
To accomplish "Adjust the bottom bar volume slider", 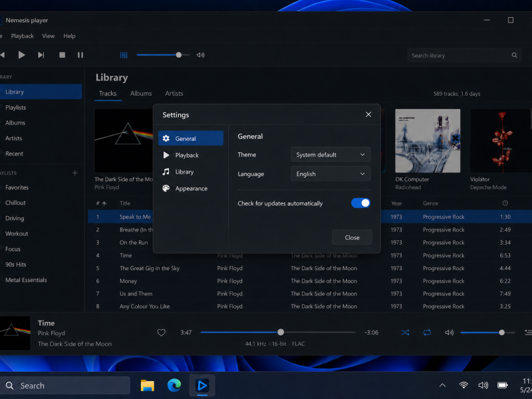I will click(487, 332).
